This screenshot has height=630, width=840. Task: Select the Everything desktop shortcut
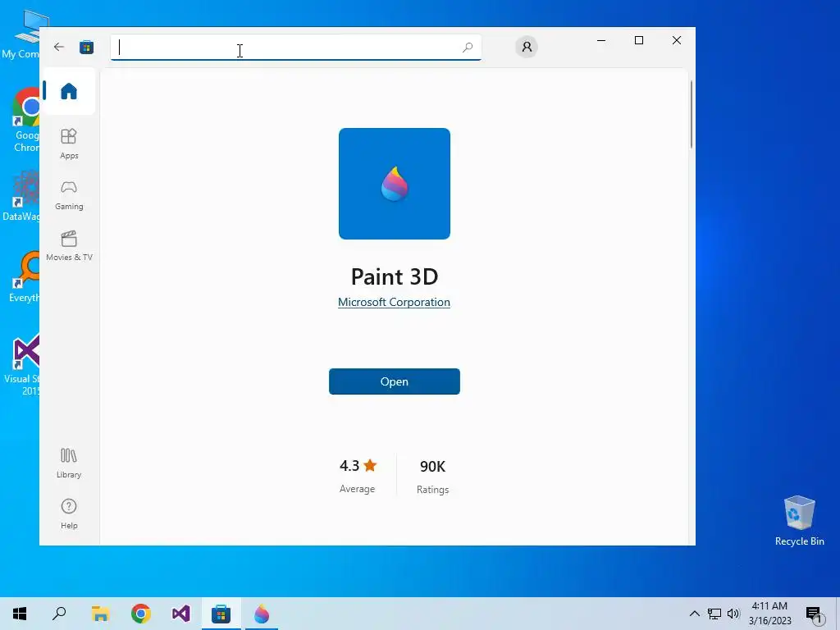(25, 277)
